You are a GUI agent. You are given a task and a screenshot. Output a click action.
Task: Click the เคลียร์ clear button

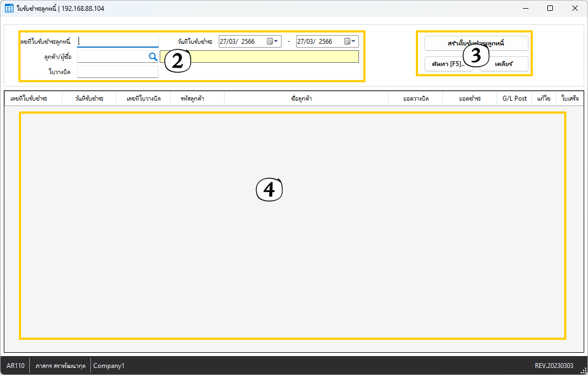[x=504, y=64]
